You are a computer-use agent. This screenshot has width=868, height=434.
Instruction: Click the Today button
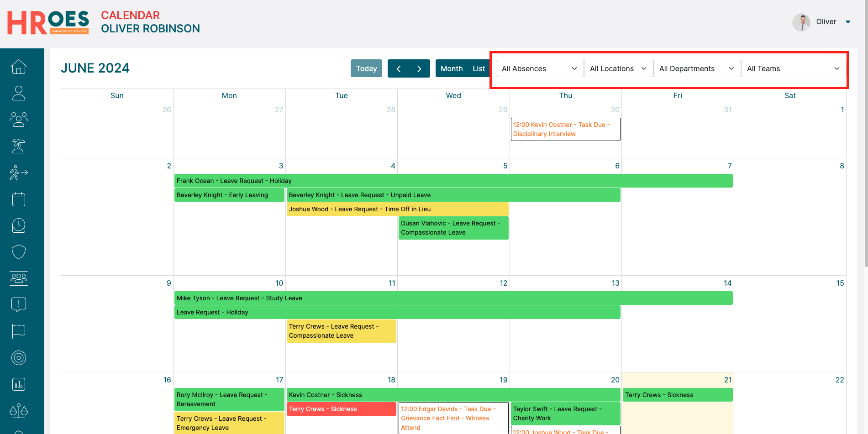pyautogui.click(x=366, y=68)
